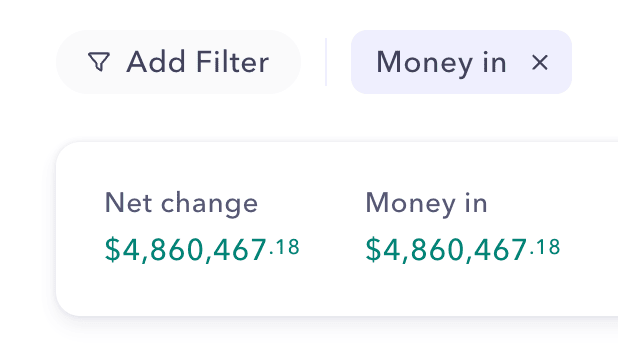The width and height of the screenshot is (618, 362).
Task: Click the word Filter in Add Filter button
Action: coord(233,62)
